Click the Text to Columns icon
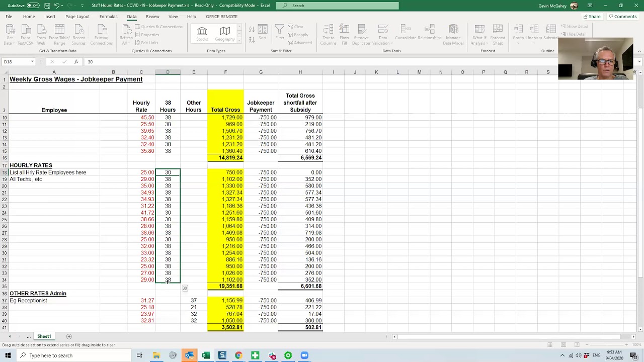Screen dimensions: 644x362 pyautogui.click(x=328, y=34)
